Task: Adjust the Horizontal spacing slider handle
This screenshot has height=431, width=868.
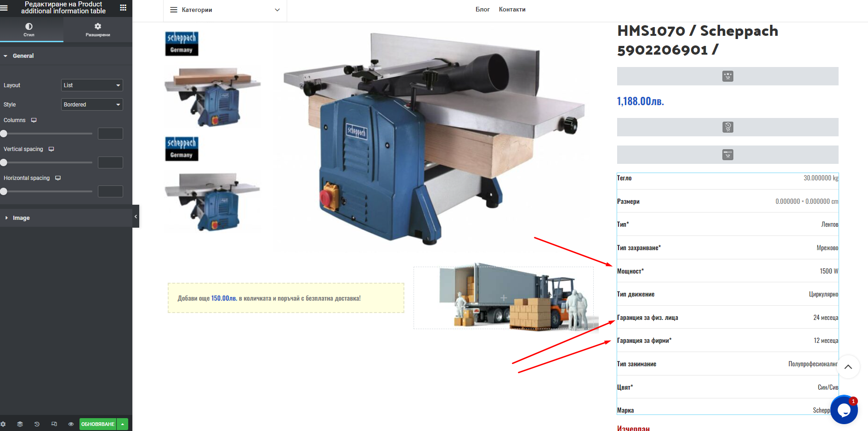Action: (x=4, y=191)
